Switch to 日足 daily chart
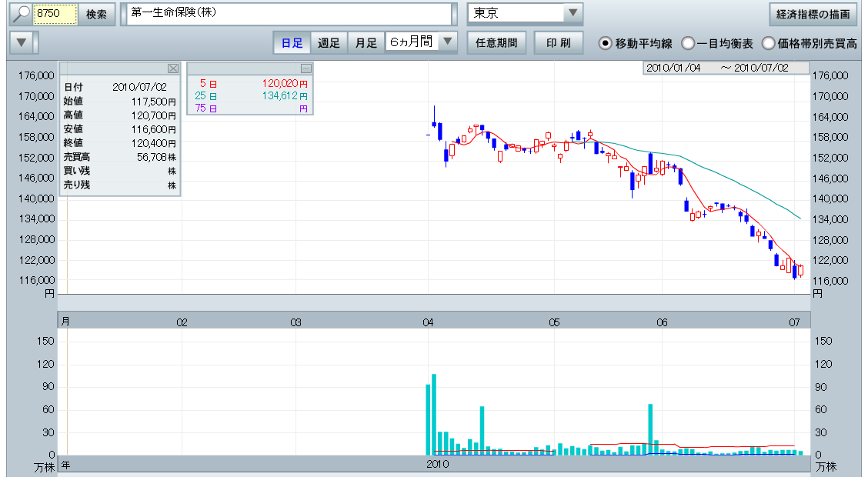 292,43
